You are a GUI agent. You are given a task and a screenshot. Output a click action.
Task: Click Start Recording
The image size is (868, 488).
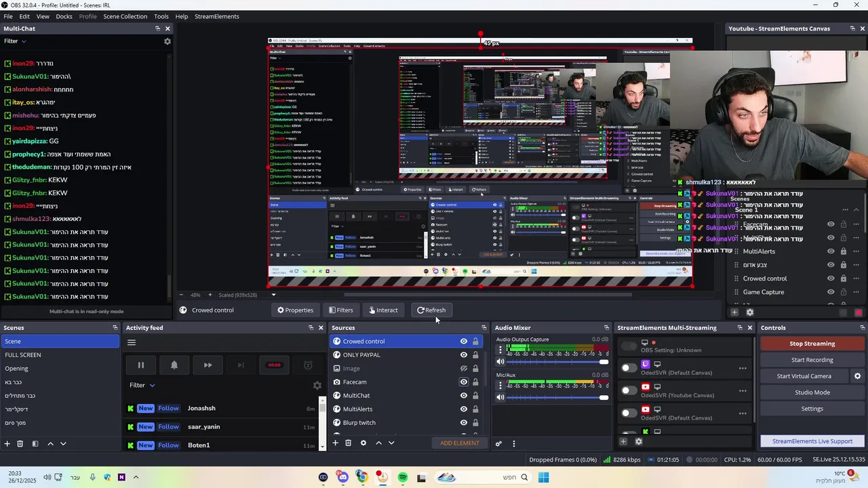(x=812, y=360)
